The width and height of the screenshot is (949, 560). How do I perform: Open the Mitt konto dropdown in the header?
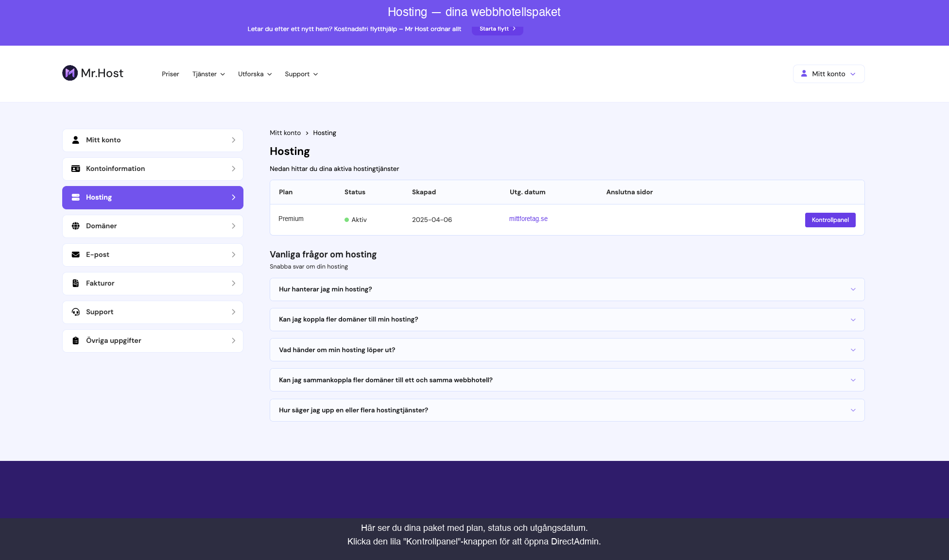[828, 74]
